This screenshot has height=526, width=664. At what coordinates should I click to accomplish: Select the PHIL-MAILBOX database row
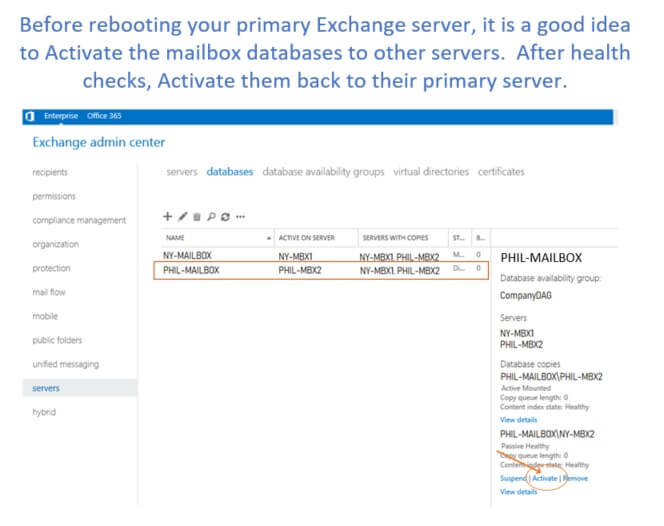coord(321,270)
